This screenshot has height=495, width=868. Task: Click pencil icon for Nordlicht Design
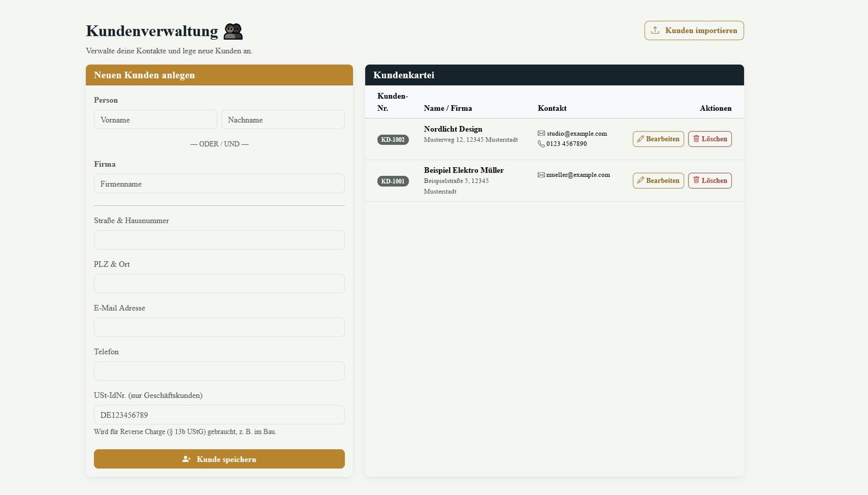[x=641, y=139]
